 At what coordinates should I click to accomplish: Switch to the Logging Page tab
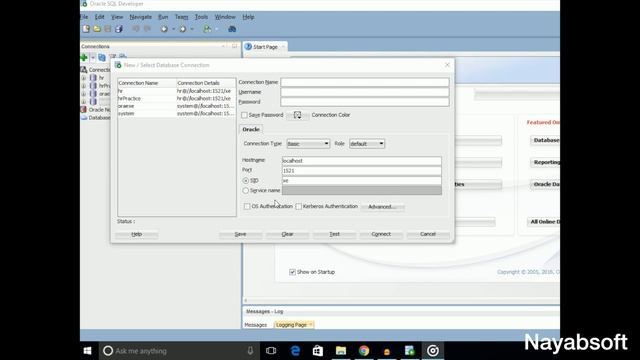tap(293, 325)
